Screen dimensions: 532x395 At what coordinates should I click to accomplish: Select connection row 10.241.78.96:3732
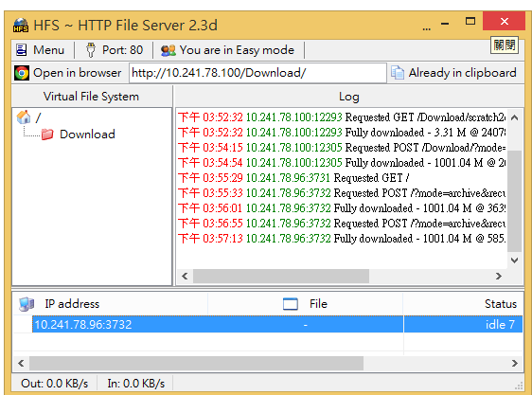pos(277,324)
